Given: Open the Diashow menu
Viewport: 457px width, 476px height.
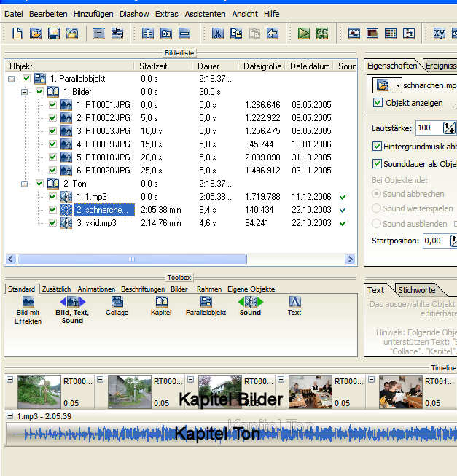Looking at the screenshot, I should tap(133, 14).
